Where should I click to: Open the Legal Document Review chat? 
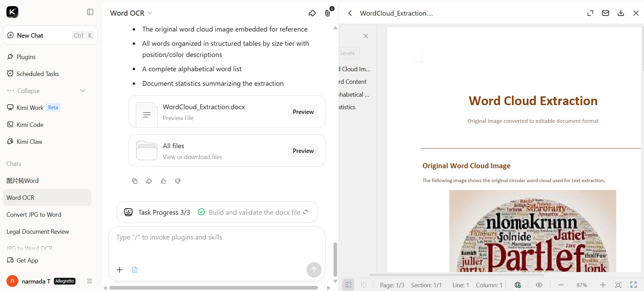click(38, 231)
